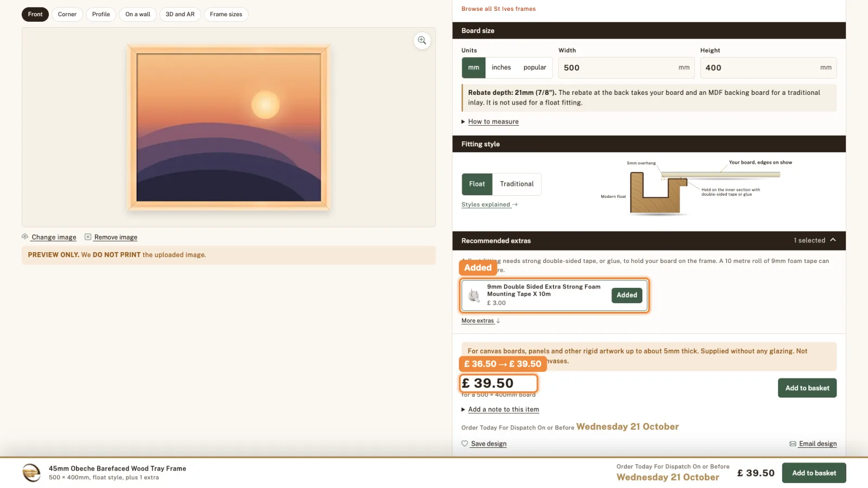
Task: Show More extras list
Action: [x=481, y=320]
